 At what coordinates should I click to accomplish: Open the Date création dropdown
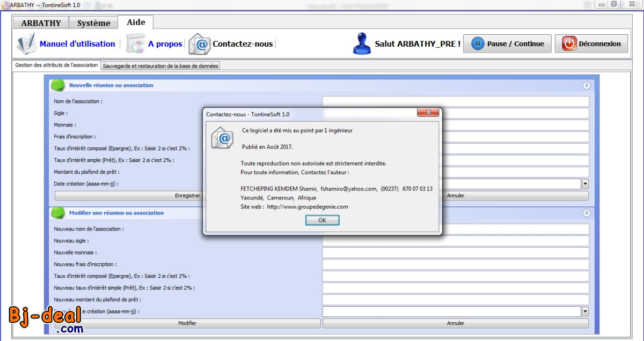coord(584,183)
